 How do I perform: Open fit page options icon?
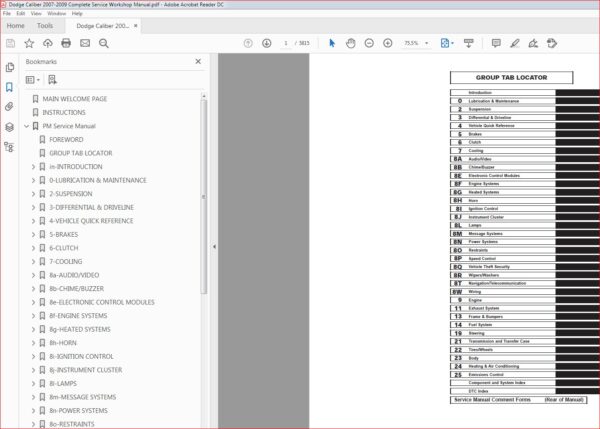tap(447, 43)
